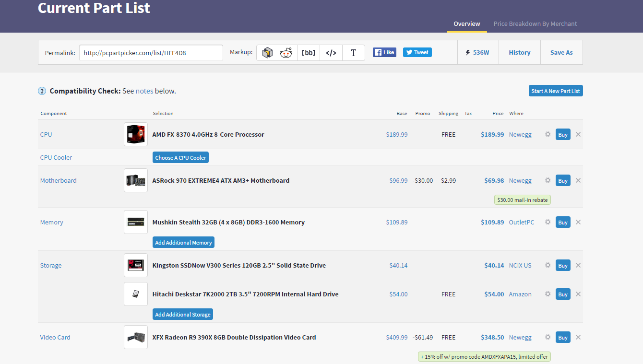Click Choose A CPU Cooler button

tap(180, 157)
